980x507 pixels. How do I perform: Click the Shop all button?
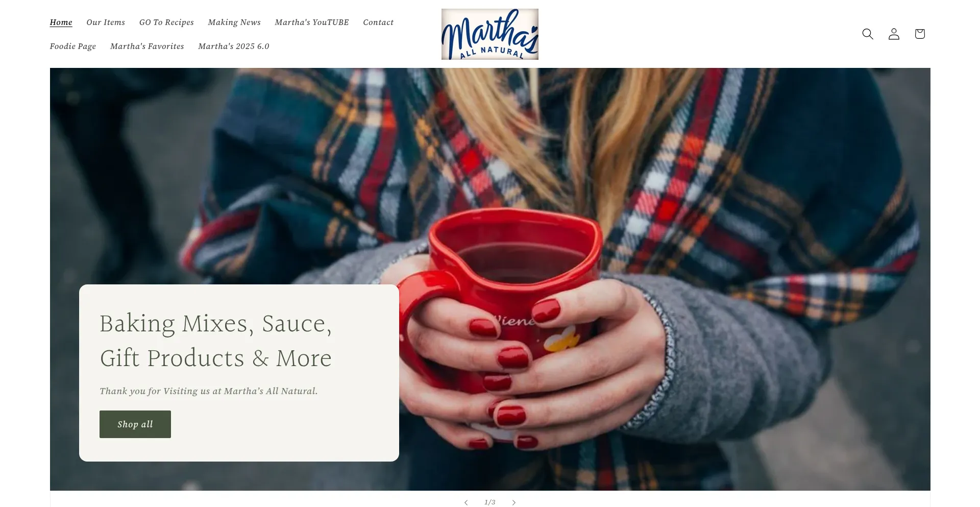[135, 424]
